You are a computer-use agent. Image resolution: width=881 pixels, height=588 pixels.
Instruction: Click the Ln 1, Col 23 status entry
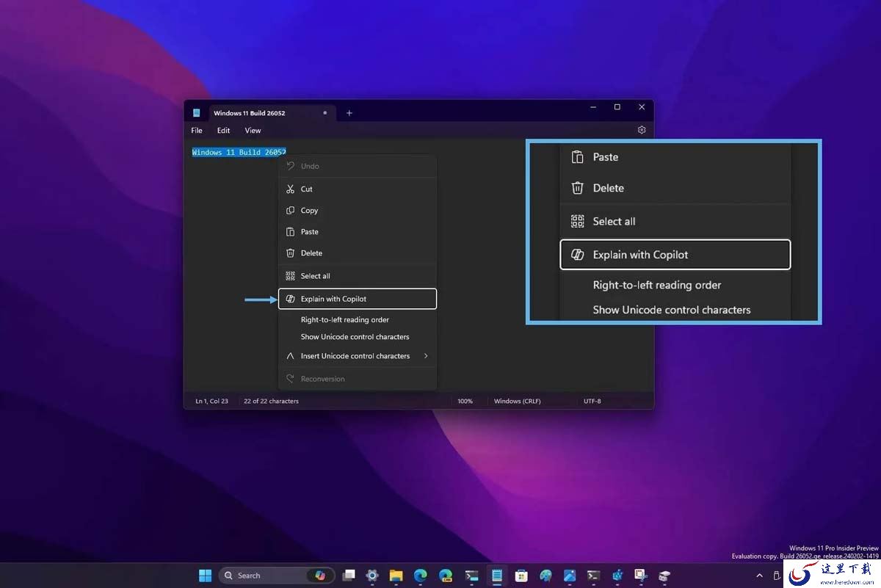click(x=211, y=402)
